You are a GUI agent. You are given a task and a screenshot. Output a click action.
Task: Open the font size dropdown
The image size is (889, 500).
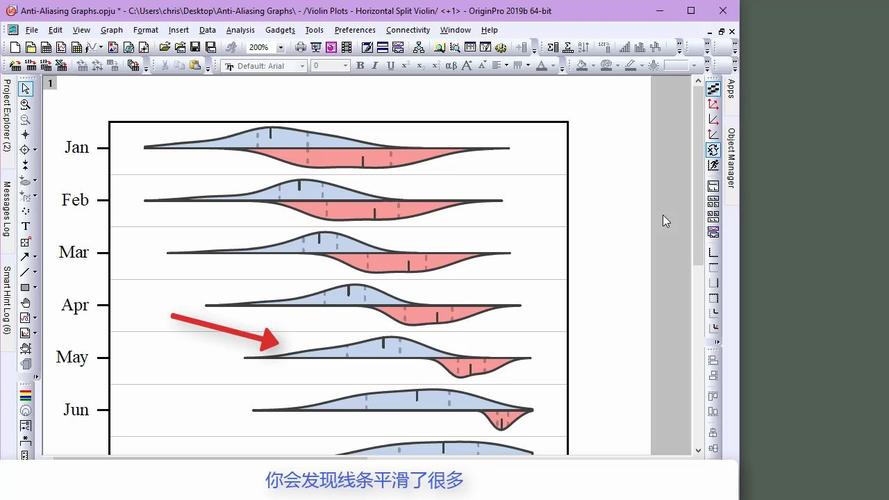(346, 66)
